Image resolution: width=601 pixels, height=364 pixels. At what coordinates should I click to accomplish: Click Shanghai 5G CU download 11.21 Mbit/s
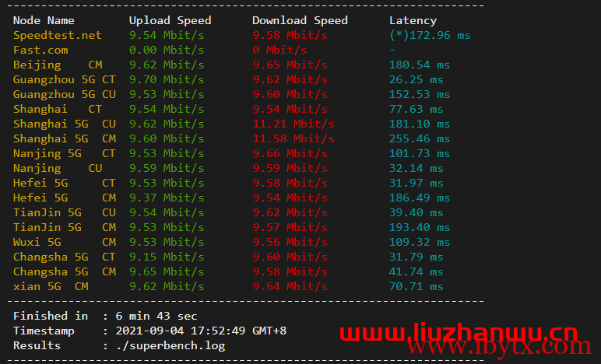pos(293,124)
